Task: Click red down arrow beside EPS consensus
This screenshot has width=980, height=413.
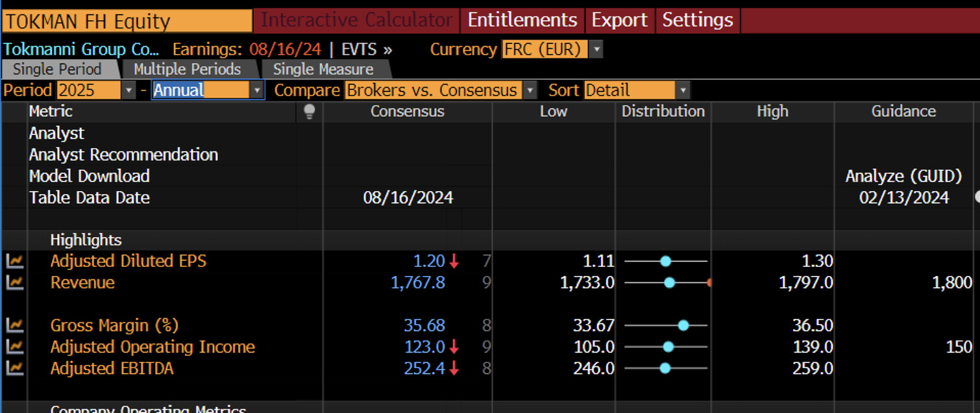Action: pos(454,261)
